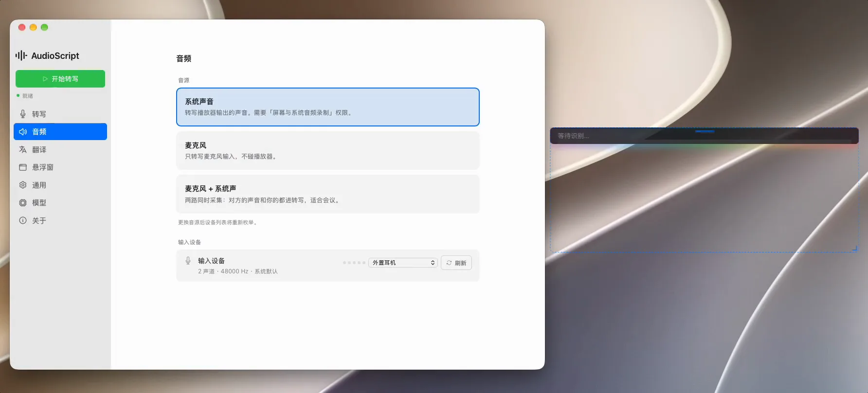Click the input level meter dots
The height and width of the screenshot is (393, 868).
354,263
